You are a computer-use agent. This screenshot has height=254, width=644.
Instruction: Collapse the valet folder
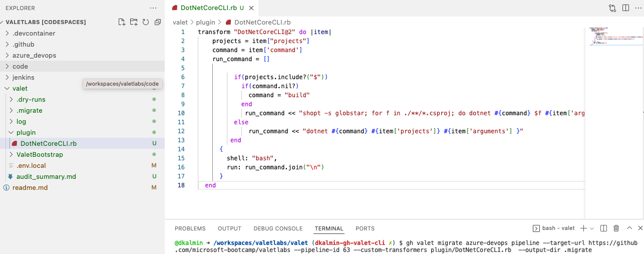tap(82, 88)
